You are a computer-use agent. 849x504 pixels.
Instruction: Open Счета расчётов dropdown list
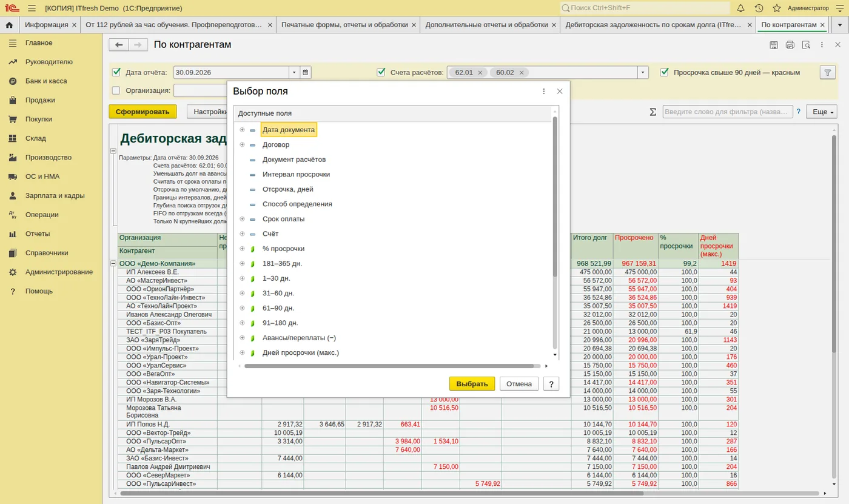coord(643,72)
